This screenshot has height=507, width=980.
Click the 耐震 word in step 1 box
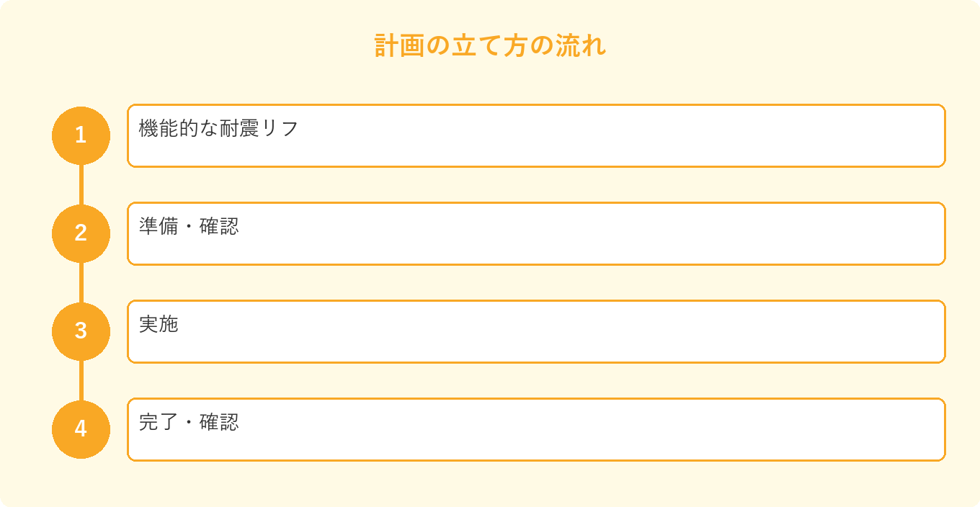point(239,129)
